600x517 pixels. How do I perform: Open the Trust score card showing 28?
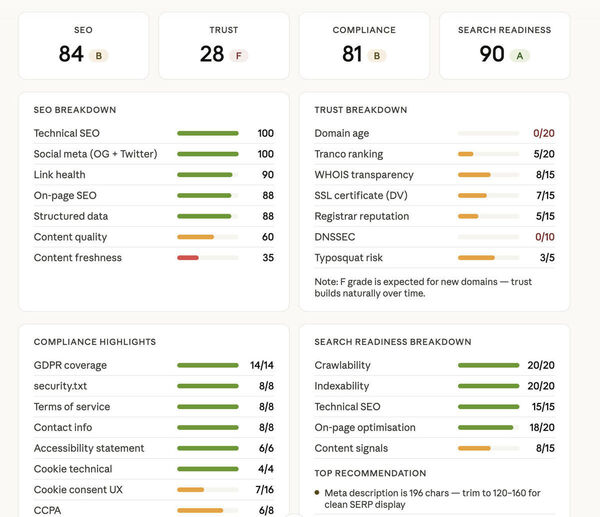click(224, 46)
